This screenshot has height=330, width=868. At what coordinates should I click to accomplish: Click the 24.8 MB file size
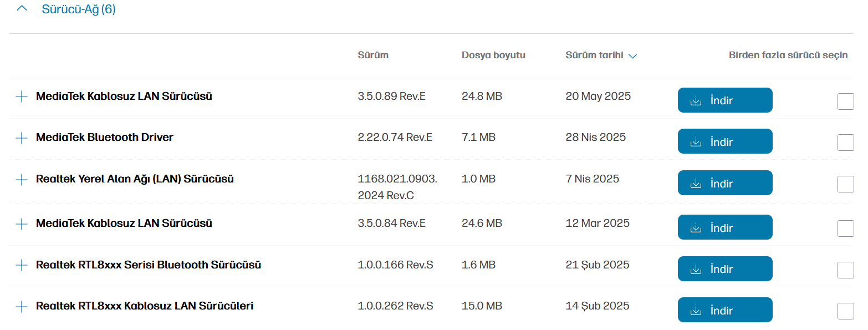click(x=482, y=97)
